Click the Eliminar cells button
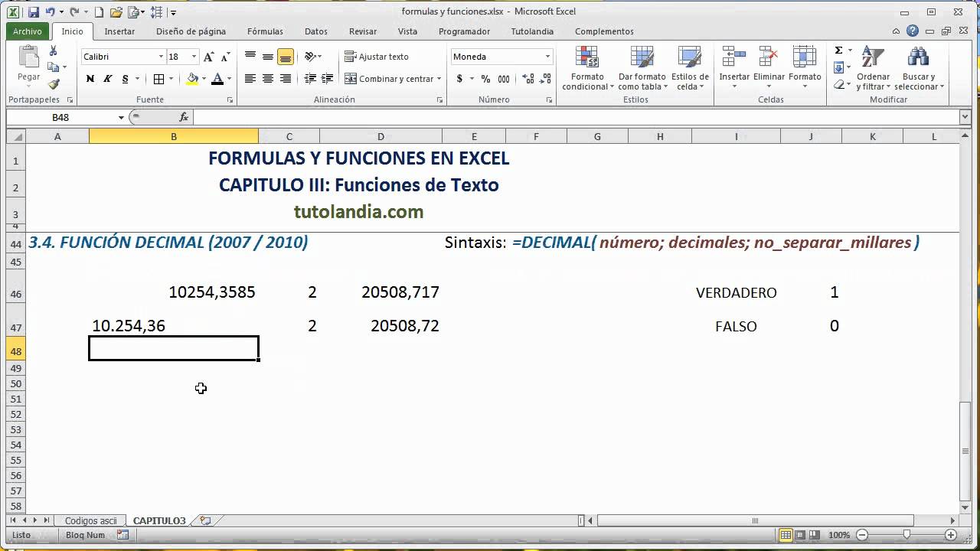The image size is (980, 551). 769,68
